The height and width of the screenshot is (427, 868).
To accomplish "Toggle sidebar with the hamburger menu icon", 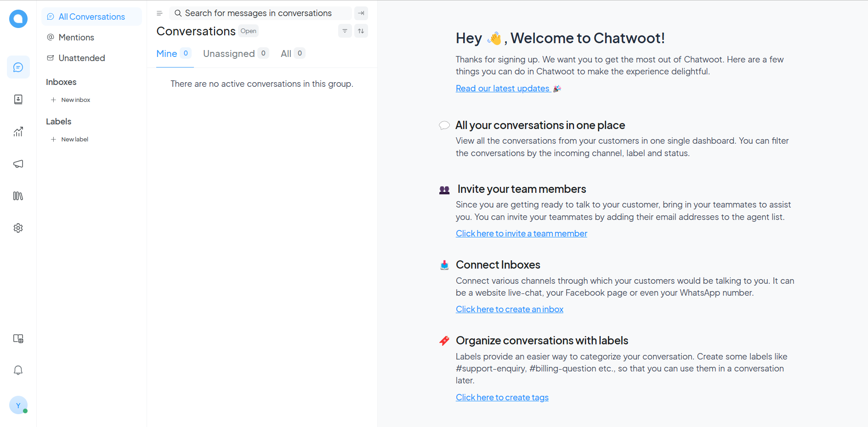I will pos(159,13).
